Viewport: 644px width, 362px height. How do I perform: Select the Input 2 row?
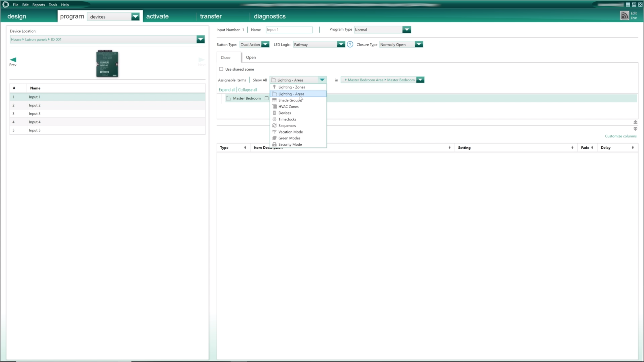click(x=107, y=105)
